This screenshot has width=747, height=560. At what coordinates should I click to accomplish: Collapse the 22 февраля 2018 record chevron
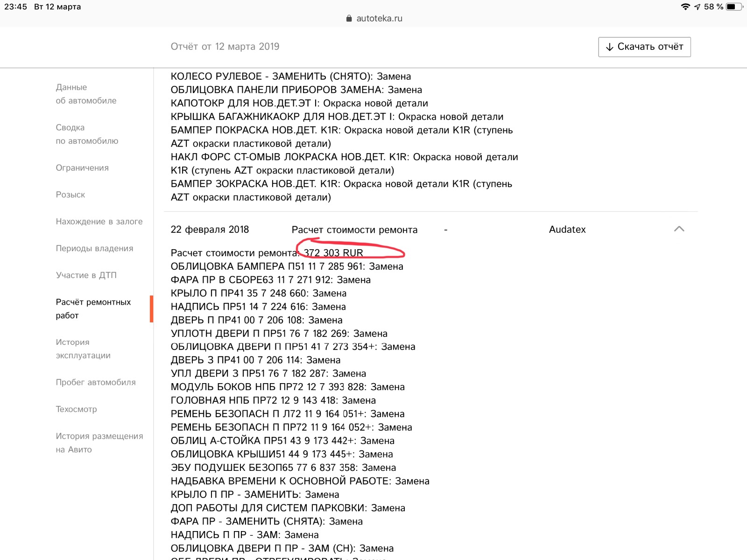[679, 229]
